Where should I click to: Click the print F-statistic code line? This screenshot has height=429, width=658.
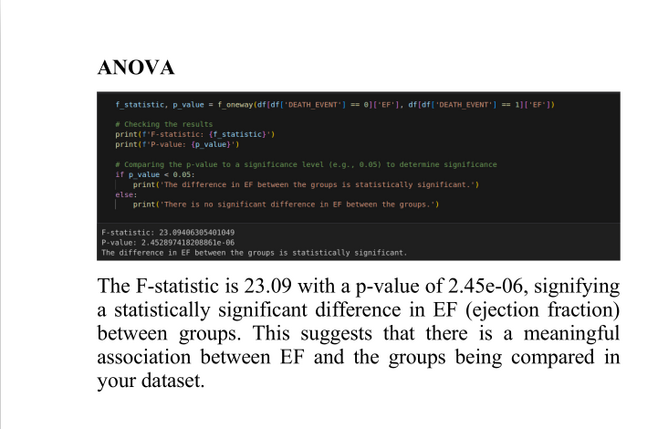click(188, 134)
